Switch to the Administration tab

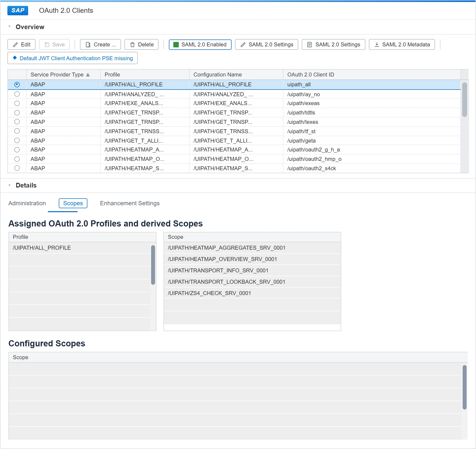pyautogui.click(x=27, y=203)
